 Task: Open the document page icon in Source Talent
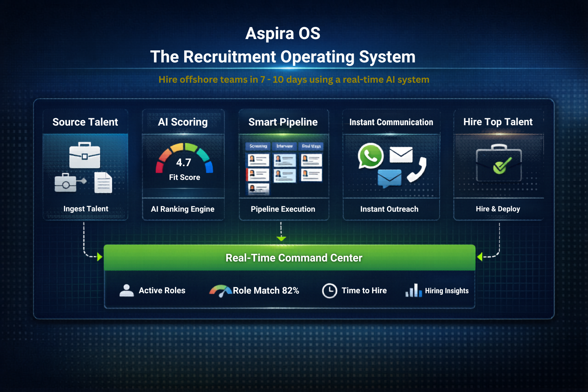pos(103,182)
